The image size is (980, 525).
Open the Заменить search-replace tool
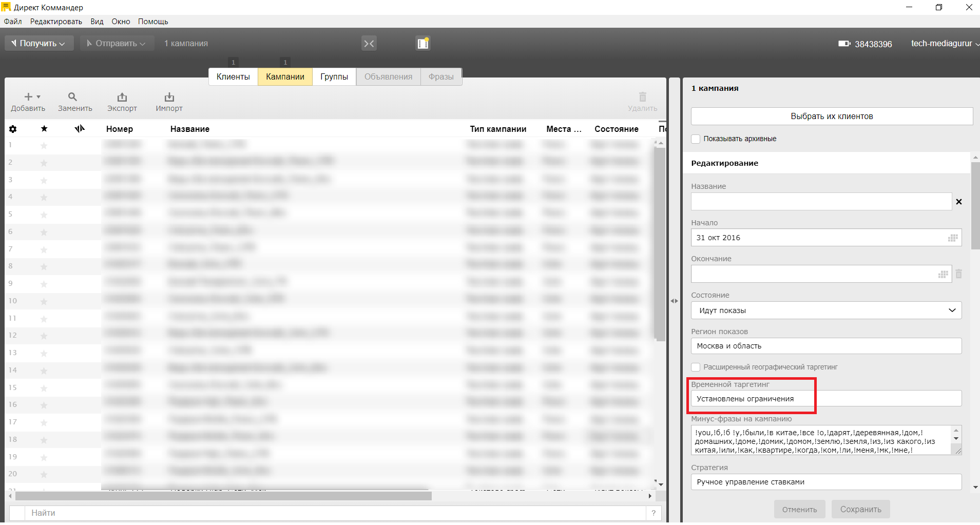(72, 97)
